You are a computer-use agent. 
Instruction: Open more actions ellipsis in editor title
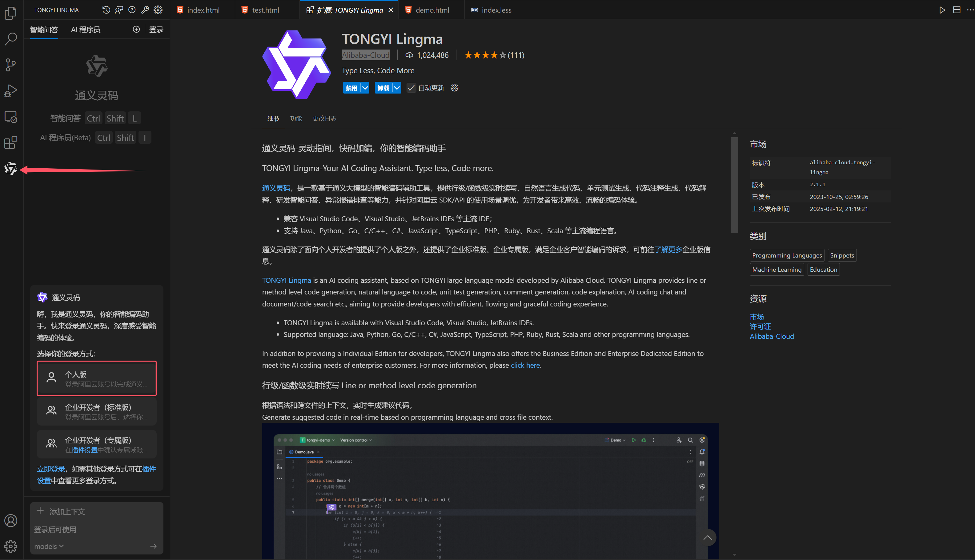click(970, 10)
